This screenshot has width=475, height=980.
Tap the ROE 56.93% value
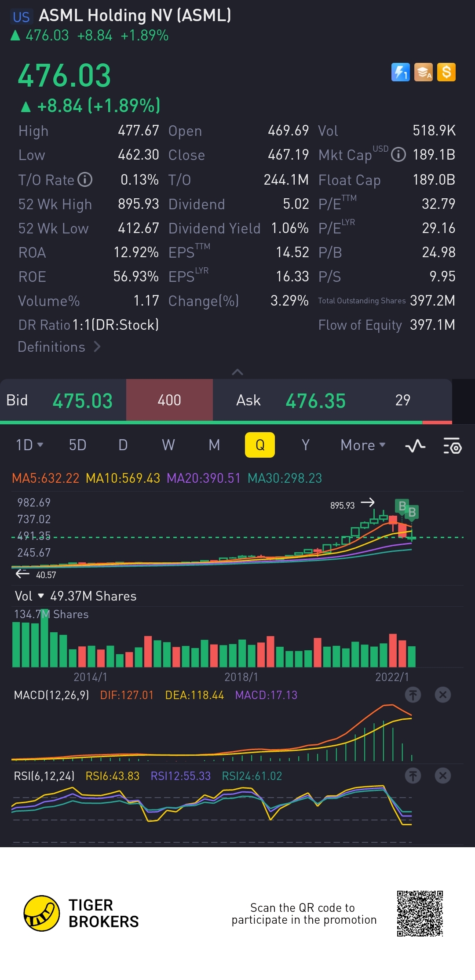pos(136,277)
